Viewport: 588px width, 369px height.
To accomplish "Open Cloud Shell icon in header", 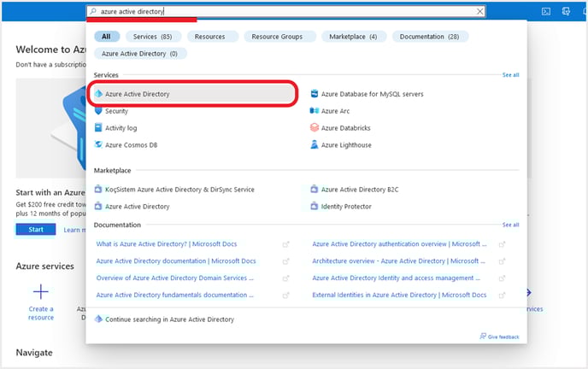I will point(546,11).
